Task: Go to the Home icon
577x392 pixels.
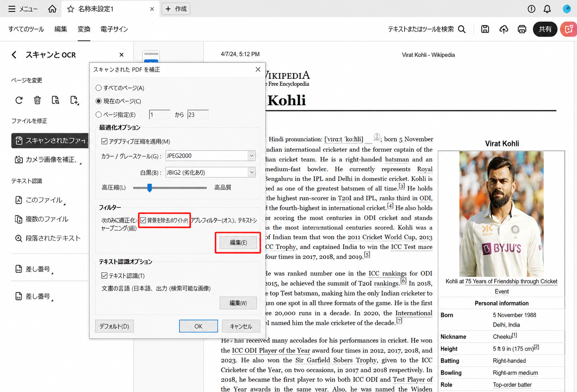Action: tap(52, 9)
